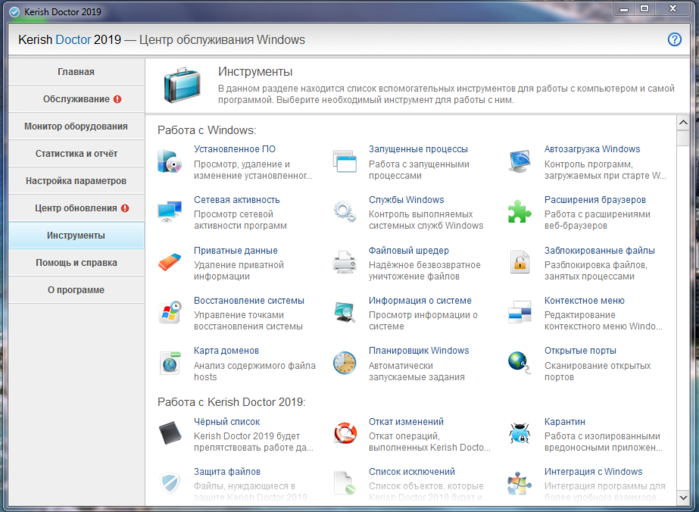Open the Автозагрузка Windows link
699x512 pixels.
coord(592,149)
